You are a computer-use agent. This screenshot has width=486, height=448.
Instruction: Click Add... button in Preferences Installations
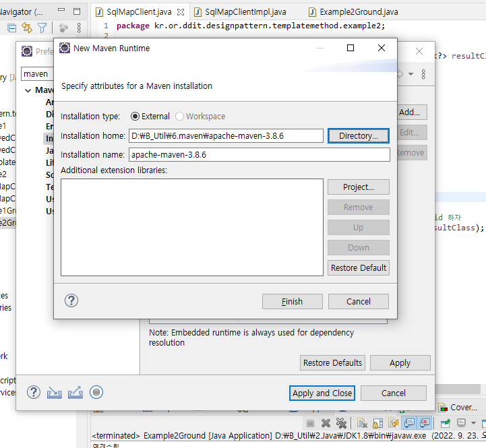tap(412, 112)
